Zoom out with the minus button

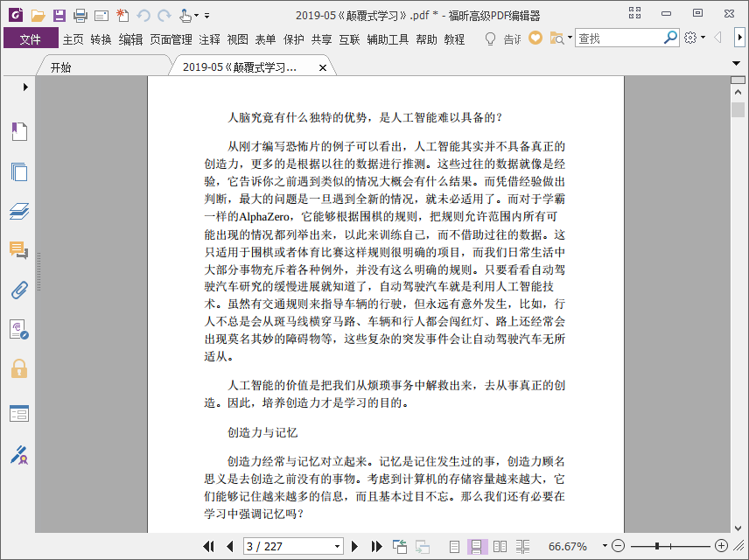(x=618, y=546)
